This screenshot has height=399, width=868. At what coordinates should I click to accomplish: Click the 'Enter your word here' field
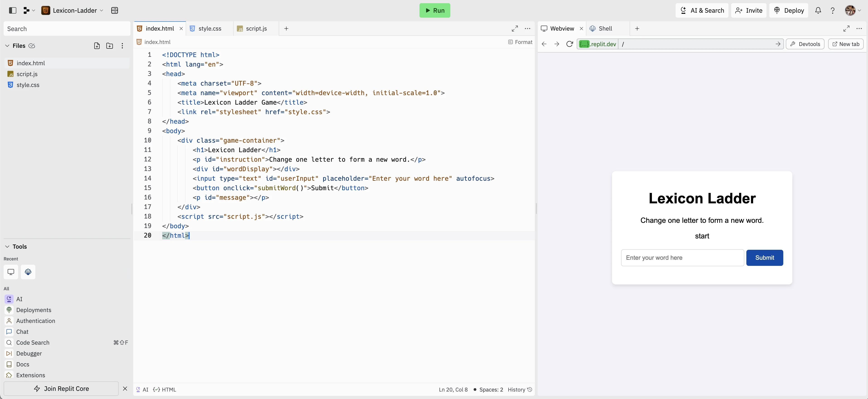coord(682,258)
